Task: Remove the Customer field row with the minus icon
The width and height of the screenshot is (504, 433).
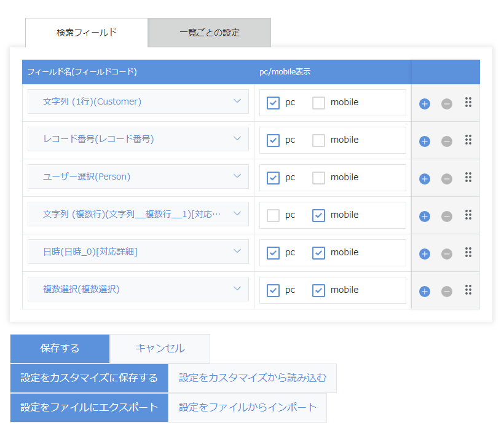Action: (x=447, y=104)
